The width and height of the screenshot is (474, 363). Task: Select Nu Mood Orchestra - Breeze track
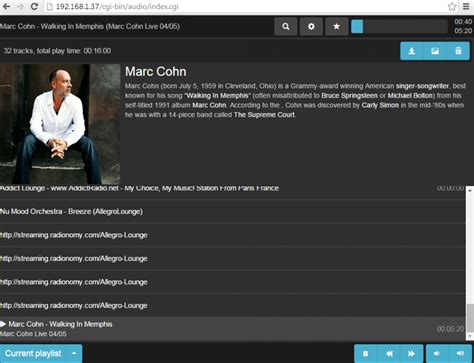(x=233, y=211)
